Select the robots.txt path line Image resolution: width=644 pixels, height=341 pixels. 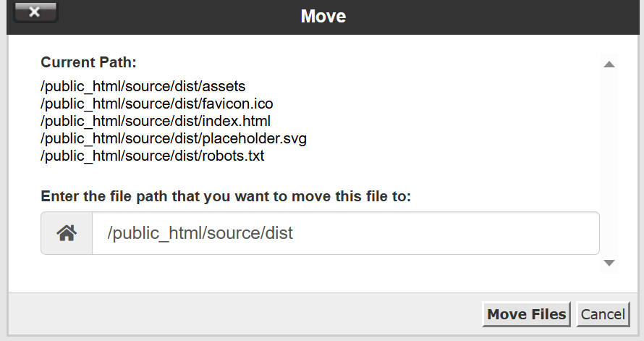153,156
